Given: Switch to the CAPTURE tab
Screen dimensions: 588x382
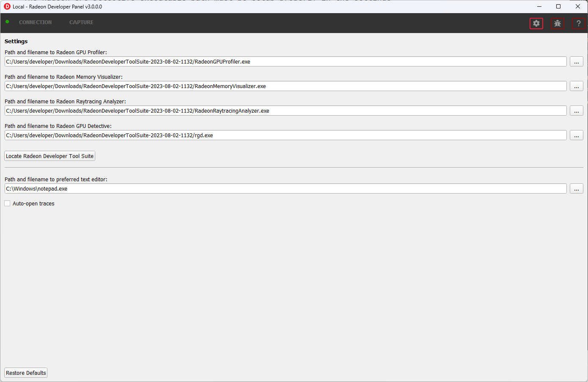Looking at the screenshot, I should 81,22.
